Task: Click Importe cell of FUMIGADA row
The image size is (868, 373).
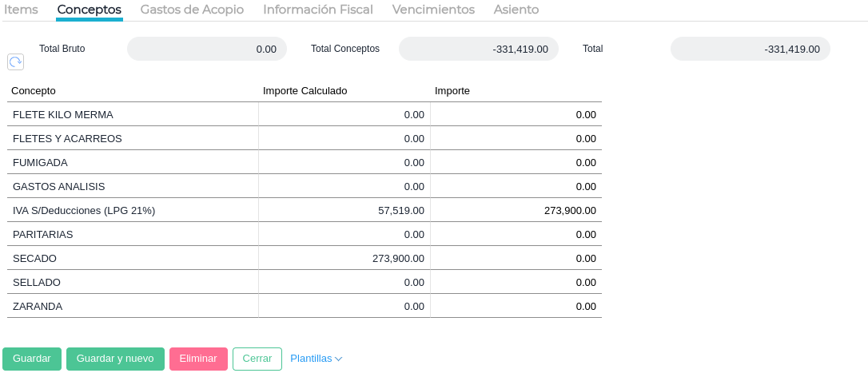Action: click(516, 162)
